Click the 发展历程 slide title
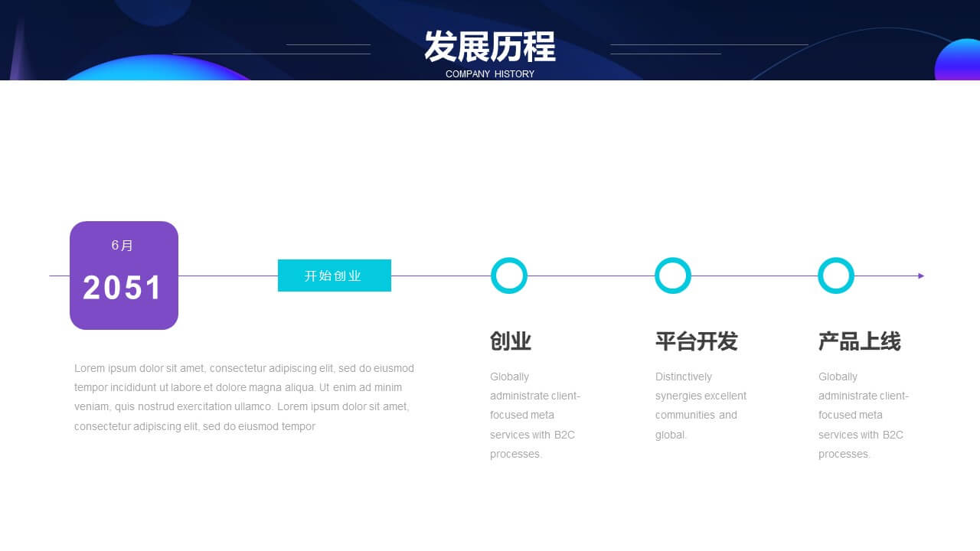Viewport: 980px width, 551px height. click(490, 47)
